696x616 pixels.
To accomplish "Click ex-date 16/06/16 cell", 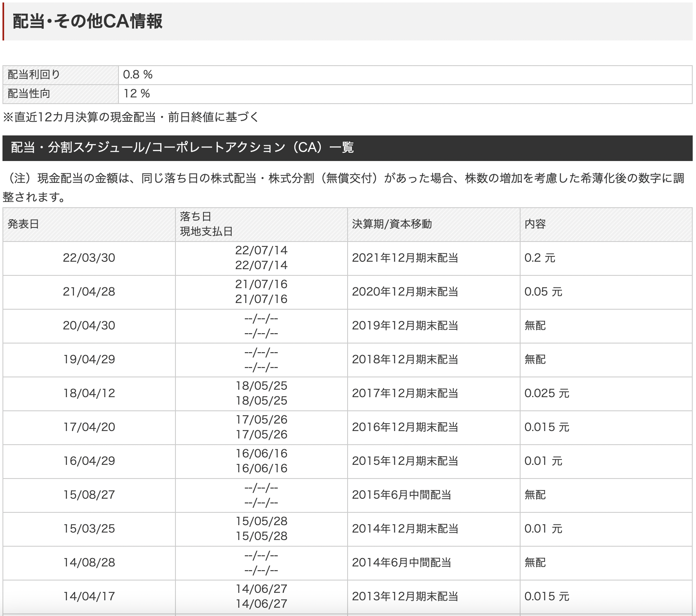I will [x=261, y=461].
